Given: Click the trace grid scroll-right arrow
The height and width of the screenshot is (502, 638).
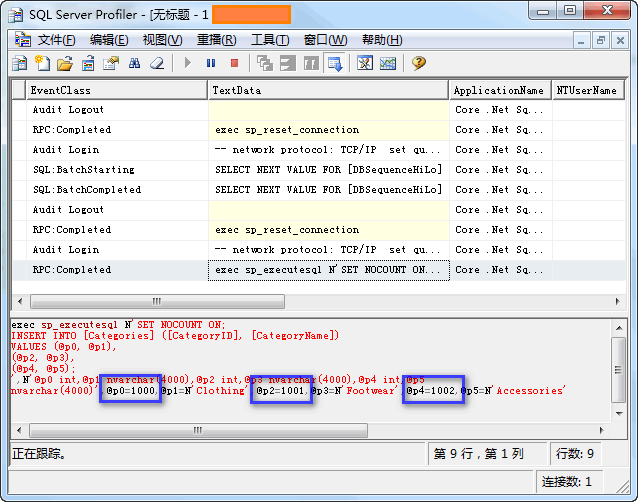Looking at the screenshot, I should point(618,301).
